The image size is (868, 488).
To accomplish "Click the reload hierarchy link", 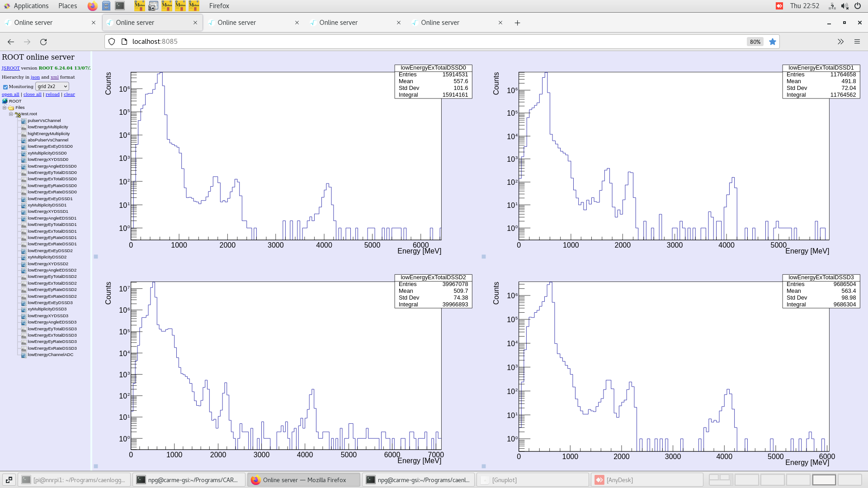I will coord(52,94).
